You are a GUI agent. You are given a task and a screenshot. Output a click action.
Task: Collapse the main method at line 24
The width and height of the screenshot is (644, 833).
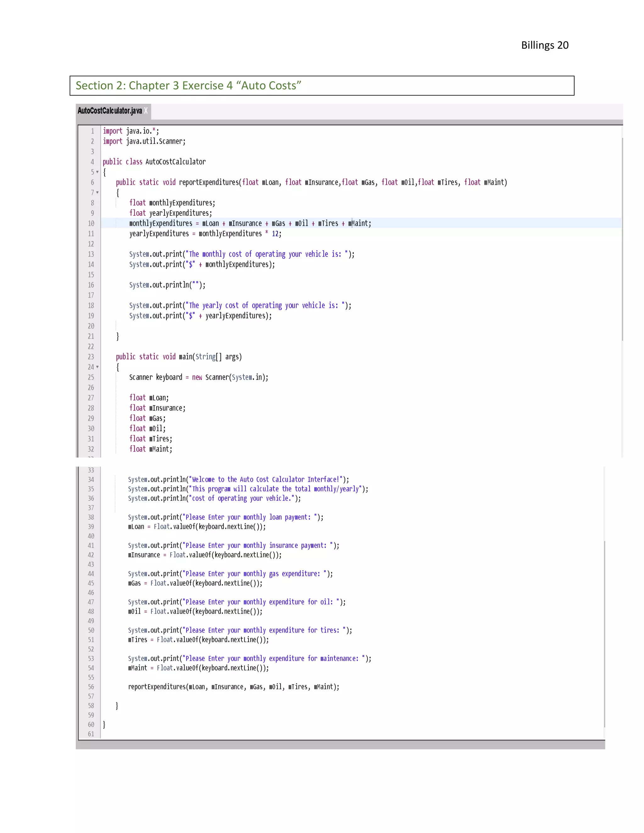[97, 367]
